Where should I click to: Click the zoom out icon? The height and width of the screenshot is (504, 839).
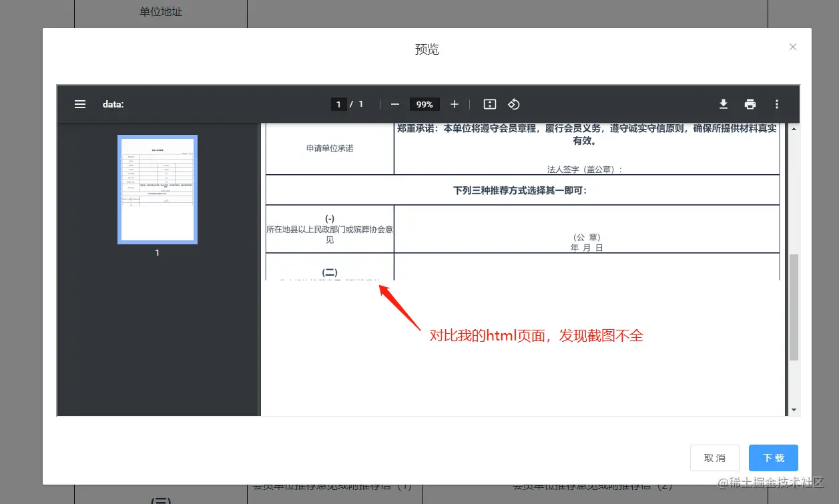click(x=394, y=104)
